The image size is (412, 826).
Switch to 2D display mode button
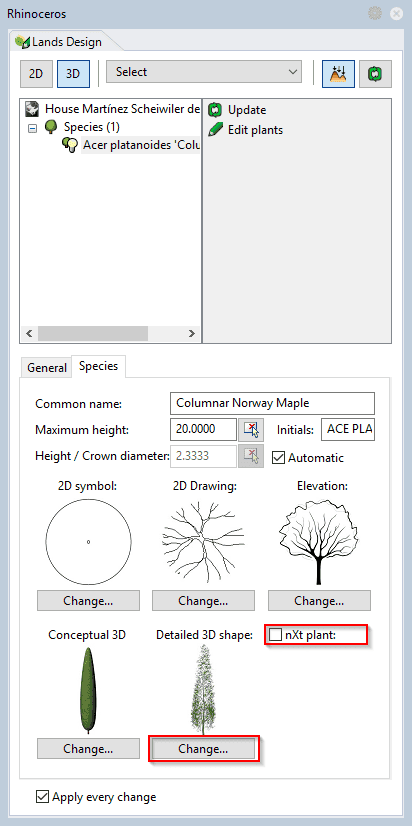(36, 74)
